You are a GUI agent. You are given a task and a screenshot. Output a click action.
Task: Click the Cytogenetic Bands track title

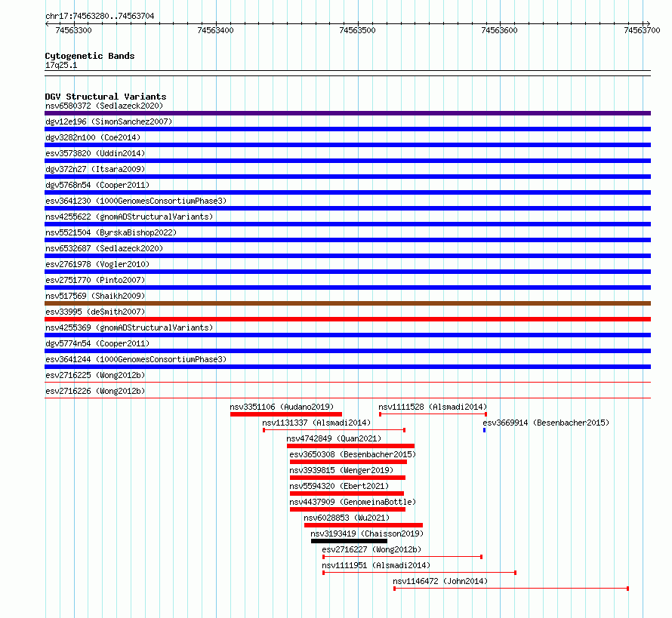[x=90, y=56]
